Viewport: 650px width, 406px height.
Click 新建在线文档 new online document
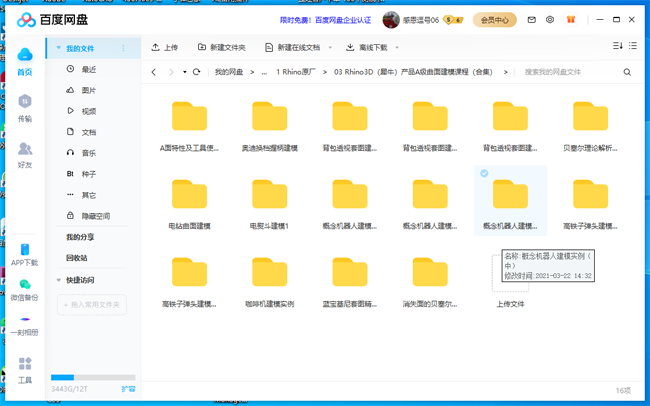tap(293, 47)
